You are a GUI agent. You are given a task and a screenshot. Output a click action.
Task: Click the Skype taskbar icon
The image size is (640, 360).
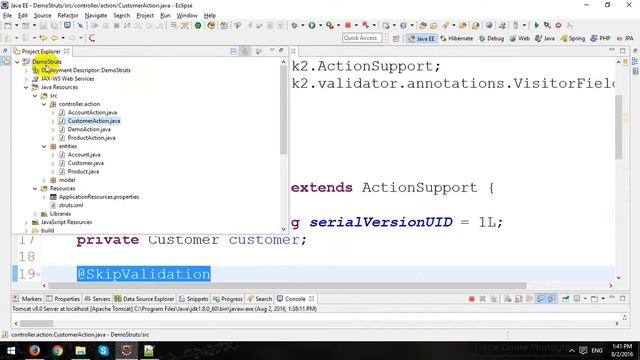click(103, 350)
